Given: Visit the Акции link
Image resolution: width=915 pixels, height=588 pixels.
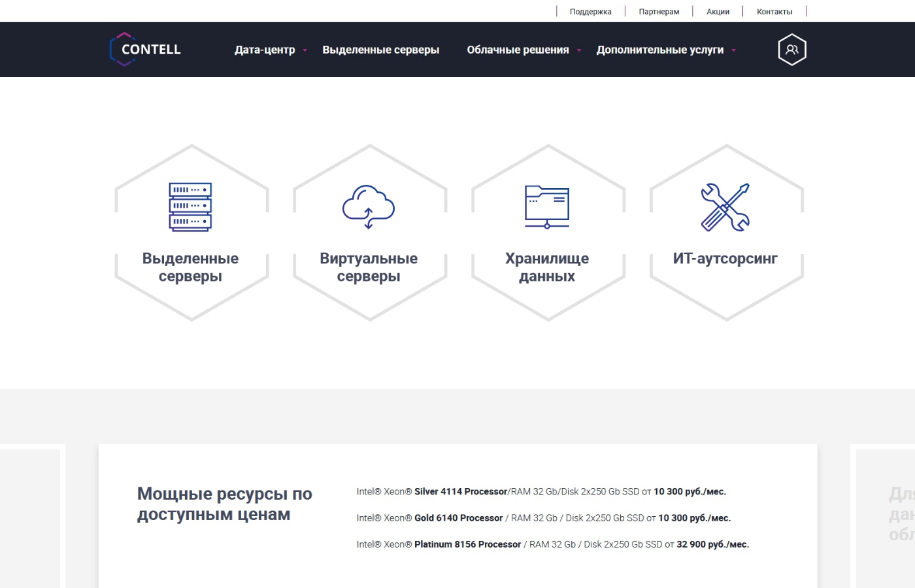Looking at the screenshot, I should pyautogui.click(x=718, y=12).
